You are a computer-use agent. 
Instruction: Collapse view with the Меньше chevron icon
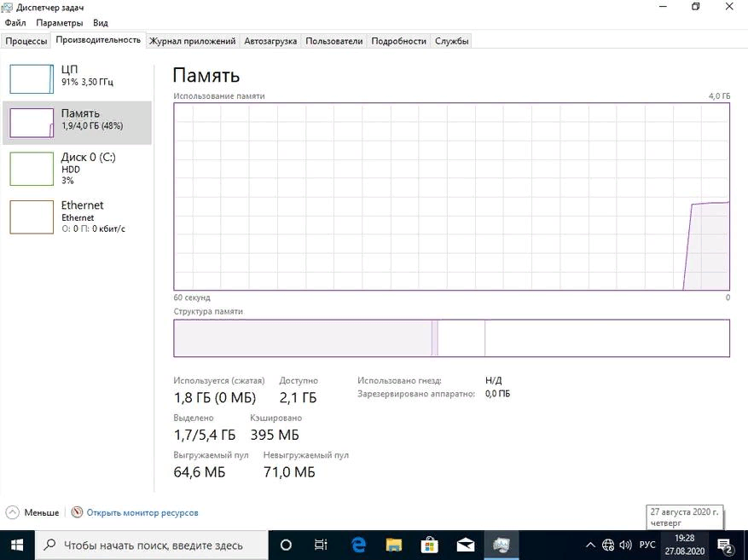click(x=13, y=512)
